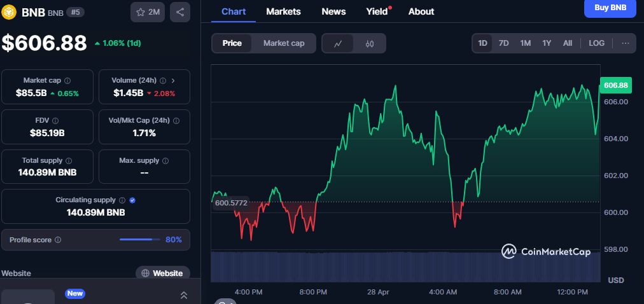Toggle LOG scale on chart
Viewport: 644px width, 304px height.
click(x=596, y=43)
